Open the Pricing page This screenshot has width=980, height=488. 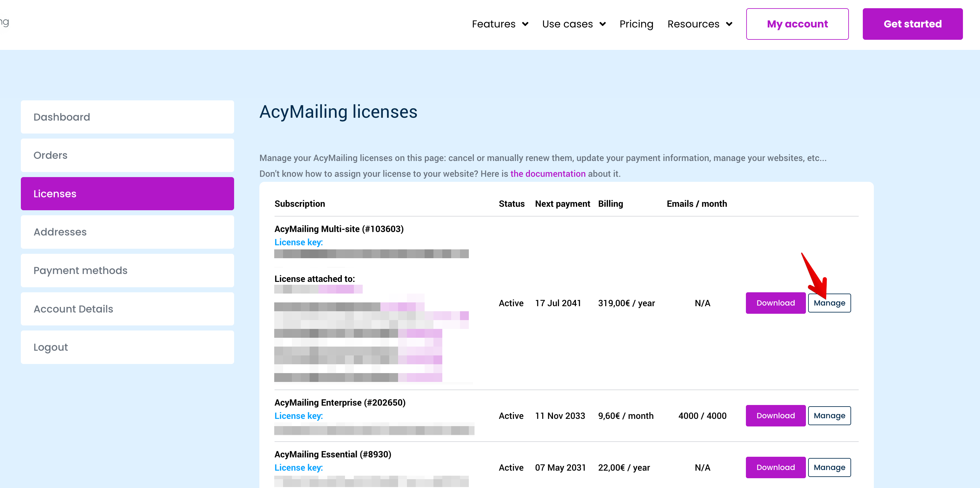click(636, 24)
